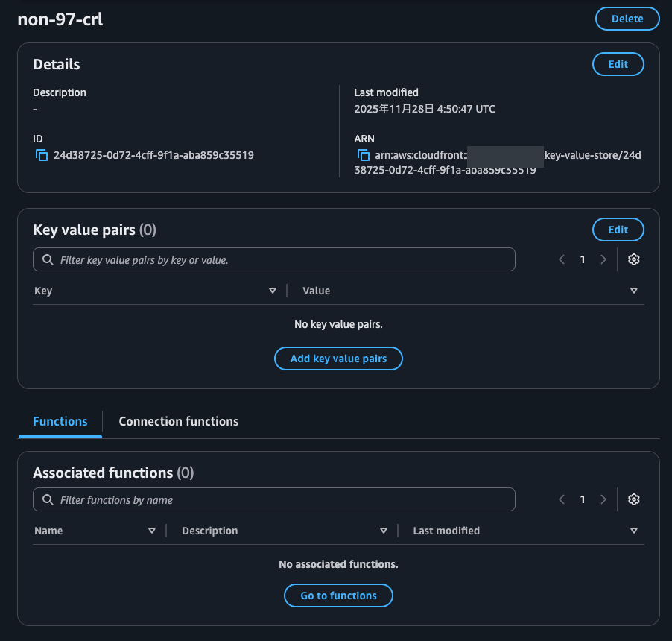672x641 pixels.
Task: Delete the non-97-crl key value store
Action: coord(627,19)
